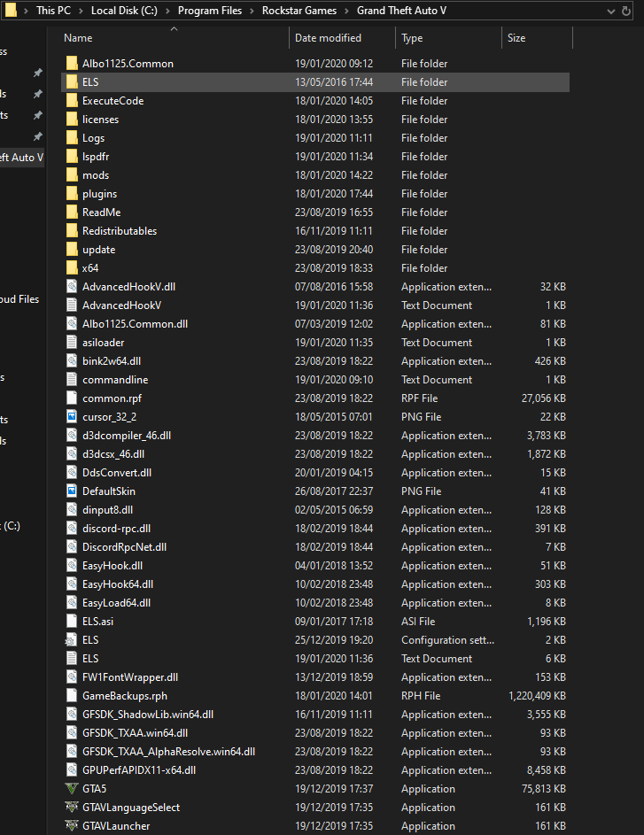Viewport: 644px width, 835px height.
Task: Click the lspdfr folder icon
Action: pyautogui.click(x=72, y=157)
